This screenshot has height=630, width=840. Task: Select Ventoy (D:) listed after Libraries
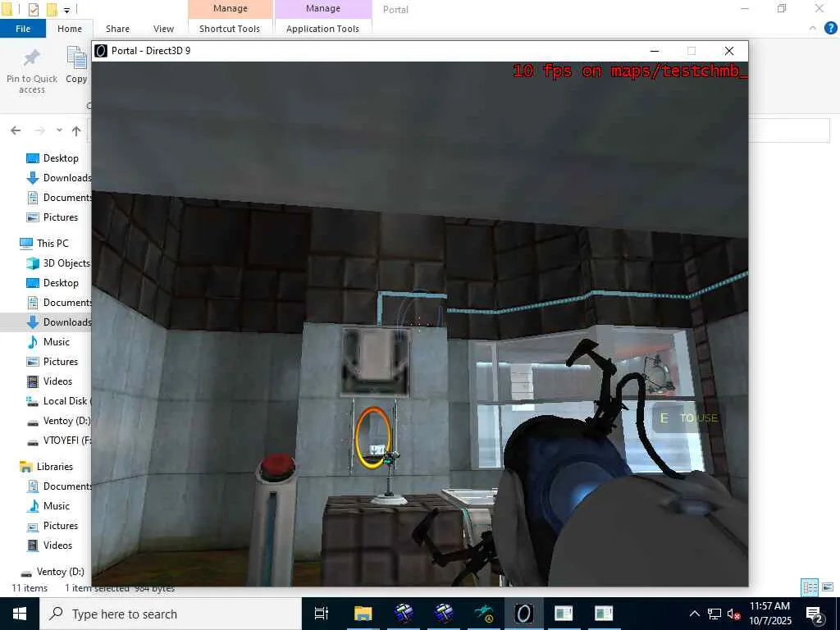point(52,572)
